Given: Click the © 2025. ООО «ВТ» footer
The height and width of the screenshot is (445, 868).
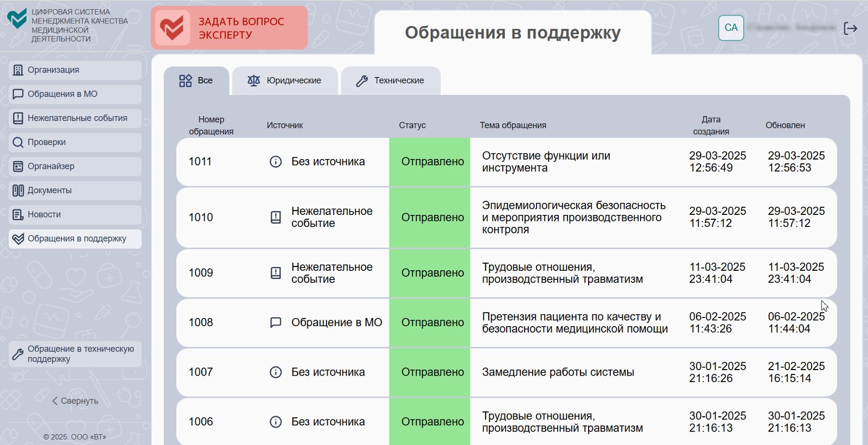Looking at the screenshot, I should tap(75, 437).
